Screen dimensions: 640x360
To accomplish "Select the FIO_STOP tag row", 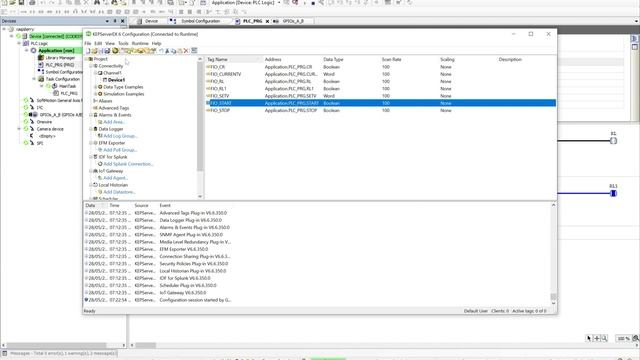I will (380, 111).
